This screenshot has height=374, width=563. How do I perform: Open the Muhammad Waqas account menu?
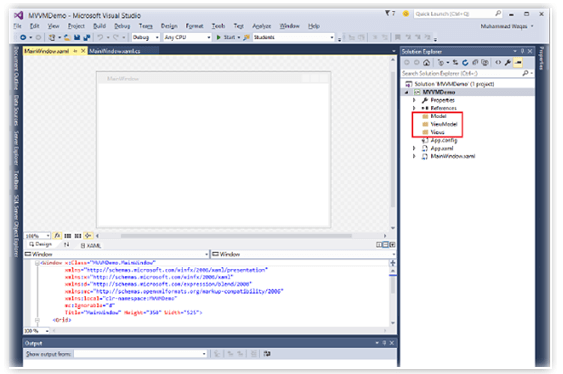point(507,26)
